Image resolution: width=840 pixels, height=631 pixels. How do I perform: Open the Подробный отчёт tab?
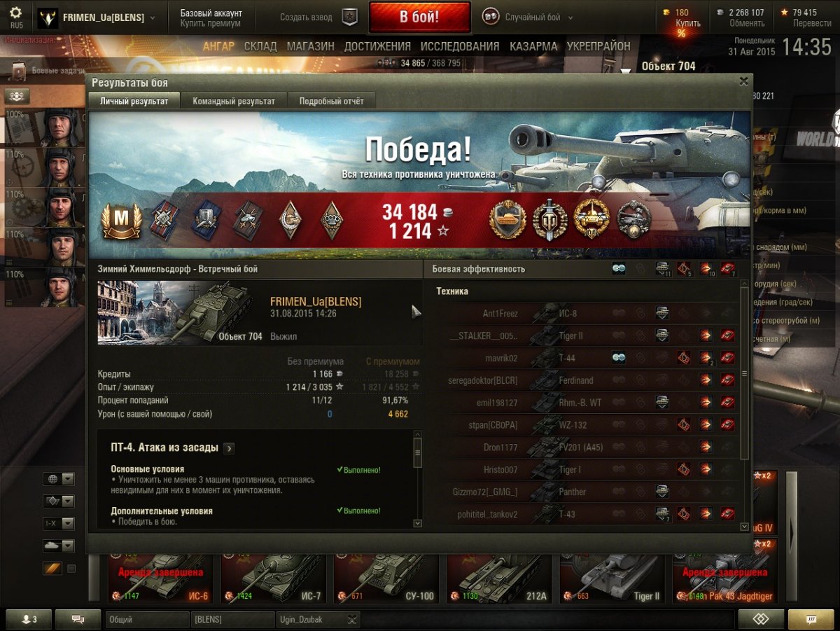tap(332, 101)
